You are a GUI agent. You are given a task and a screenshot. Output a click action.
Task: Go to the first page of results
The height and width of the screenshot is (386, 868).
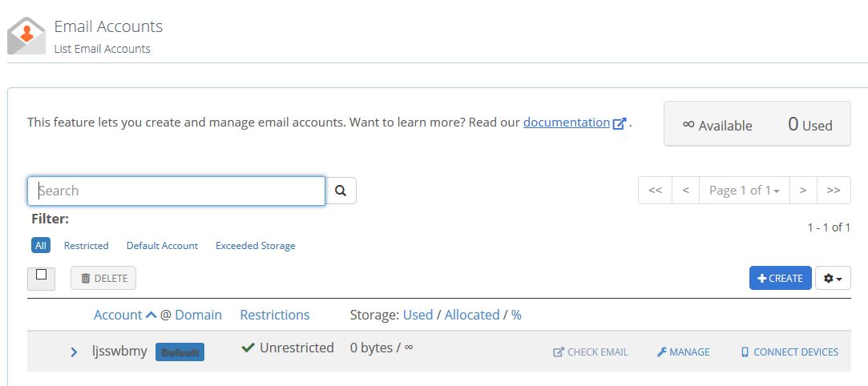(x=655, y=191)
